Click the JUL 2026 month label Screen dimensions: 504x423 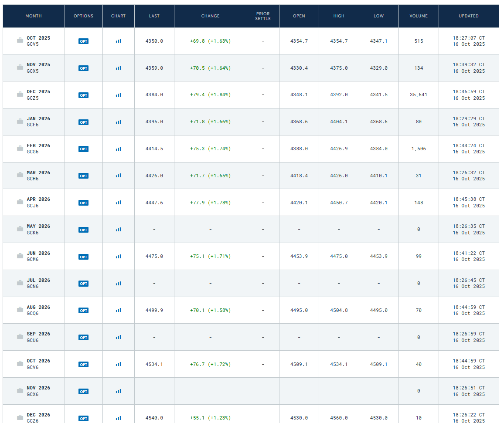pos(38,281)
